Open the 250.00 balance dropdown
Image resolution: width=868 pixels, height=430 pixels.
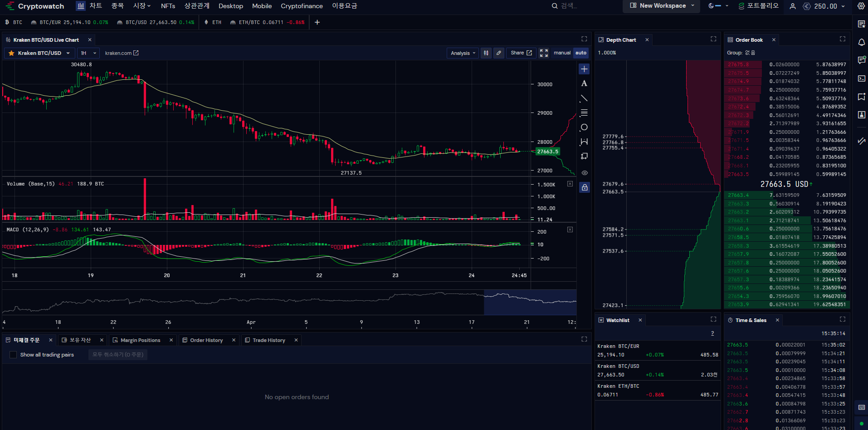[x=824, y=6]
